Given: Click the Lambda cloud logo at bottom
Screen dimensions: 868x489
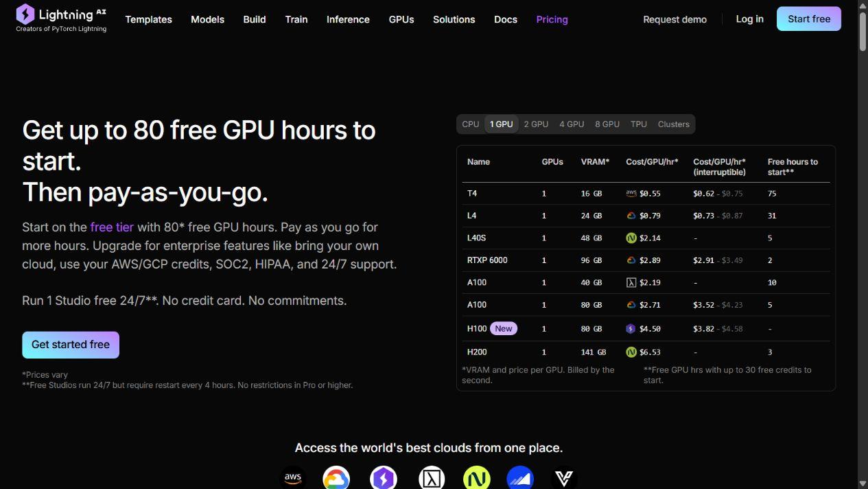Looking at the screenshot, I should pyautogui.click(x=432, y=477).
